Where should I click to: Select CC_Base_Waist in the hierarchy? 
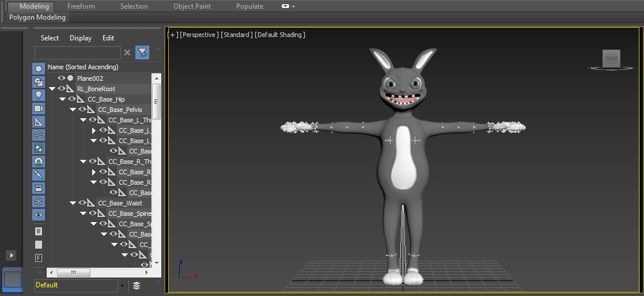pyautogui.click(x=120, y=203)
